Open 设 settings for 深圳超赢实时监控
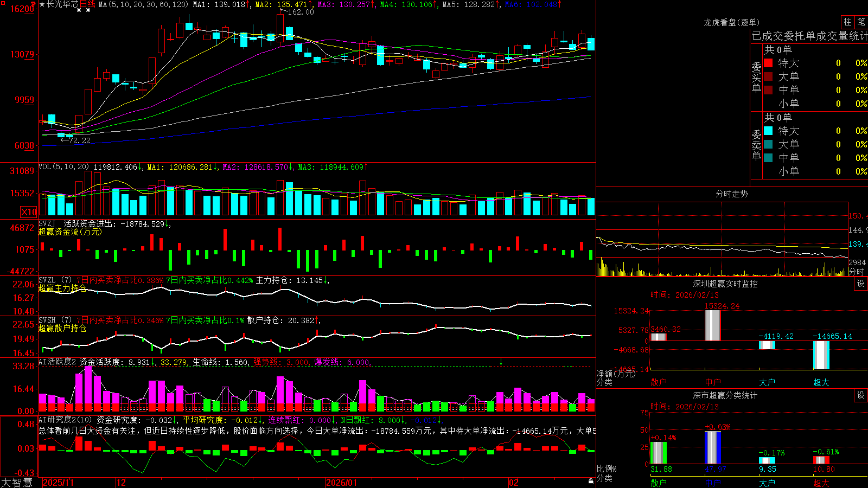The height and width of the screenshot is (488, 868). pyautogui.click(x=861, y=284)
